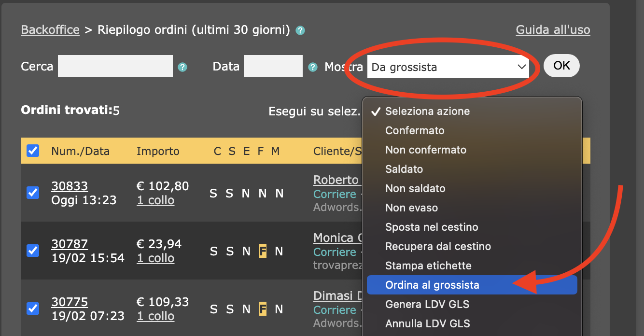Uncheck order 30833's selection checkbox
Screen dimensions: 644x336
pos(32,193)
